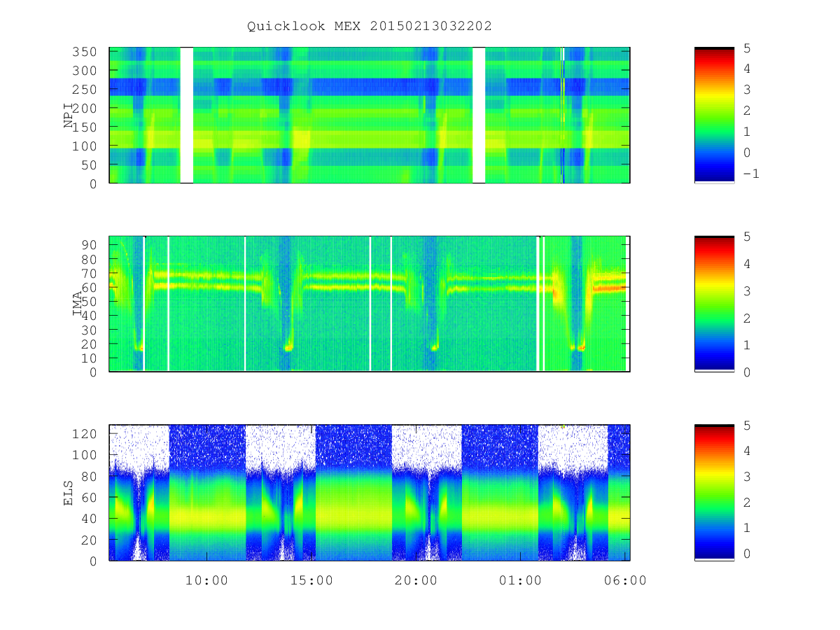The height and width of the screenshot is (630, 840).
Task: Click the 10:00 time axis label
Action: [x=207, y=580]
